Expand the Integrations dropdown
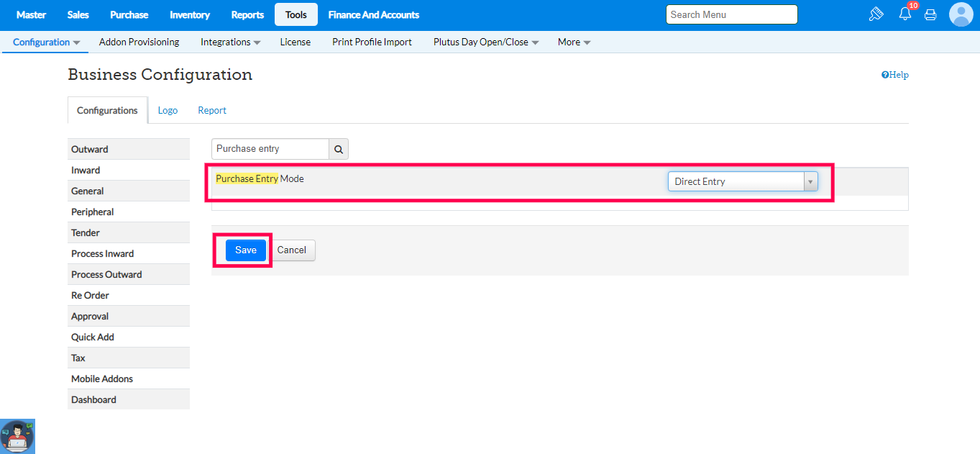 (230, 42)
